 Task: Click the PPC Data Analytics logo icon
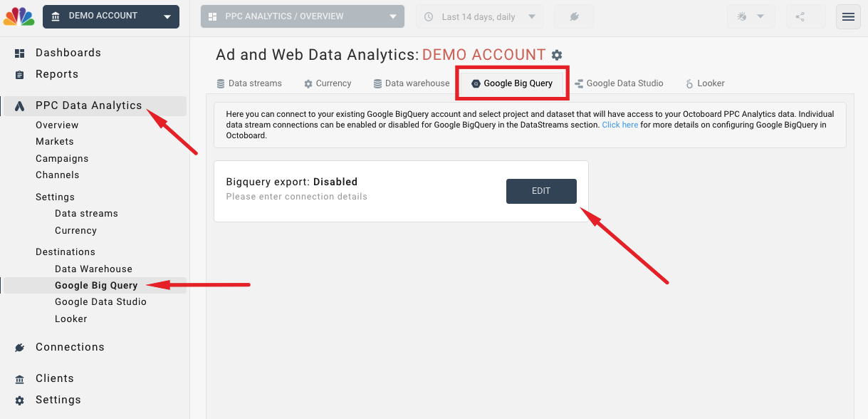coord(20,106)
